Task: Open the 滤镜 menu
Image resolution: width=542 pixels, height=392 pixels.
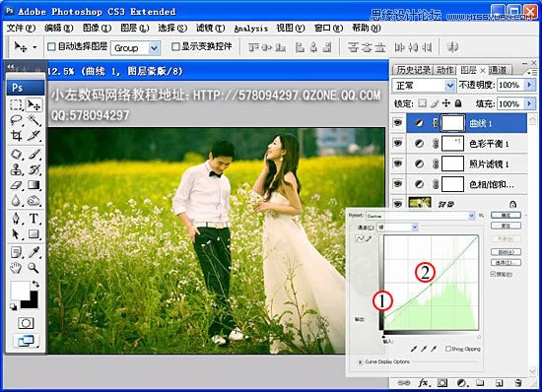Action: (x=211, y=28)
